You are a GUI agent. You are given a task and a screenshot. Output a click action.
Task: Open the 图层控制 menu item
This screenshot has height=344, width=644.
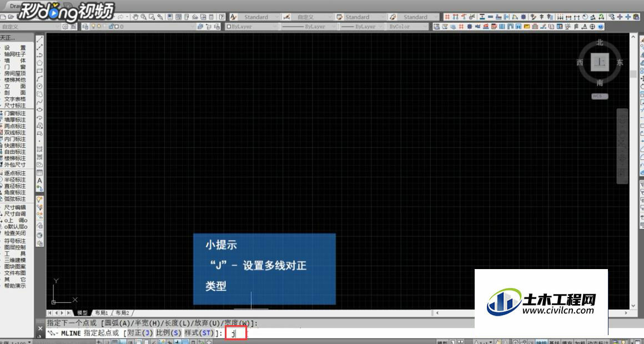15,247
